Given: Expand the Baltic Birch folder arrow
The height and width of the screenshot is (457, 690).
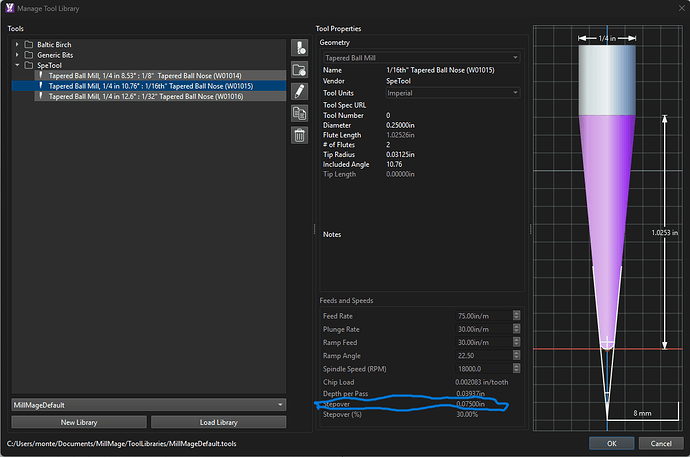Looking at the screenshot, I should 17,44.
